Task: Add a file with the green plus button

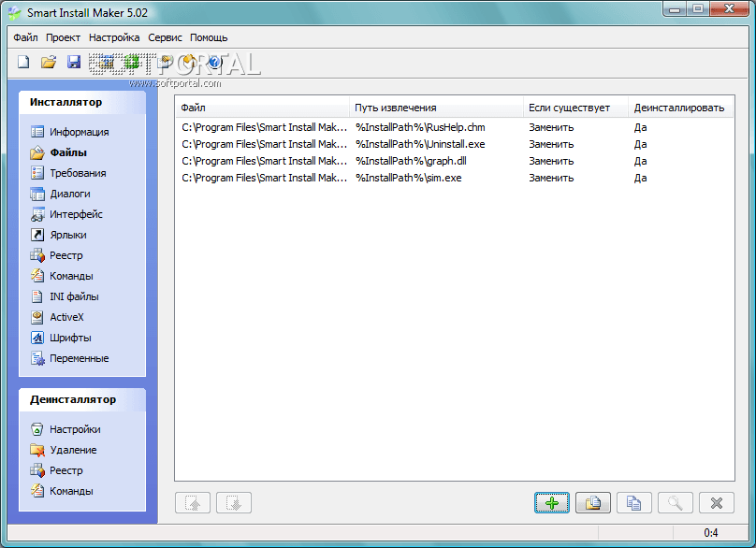Action: (552, 503)
